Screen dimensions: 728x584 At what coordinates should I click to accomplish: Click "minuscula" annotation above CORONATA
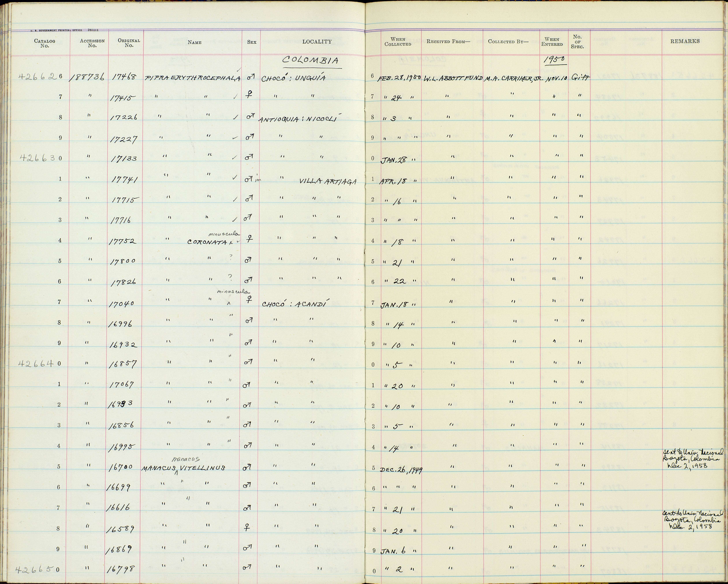[x=224, y=234]
